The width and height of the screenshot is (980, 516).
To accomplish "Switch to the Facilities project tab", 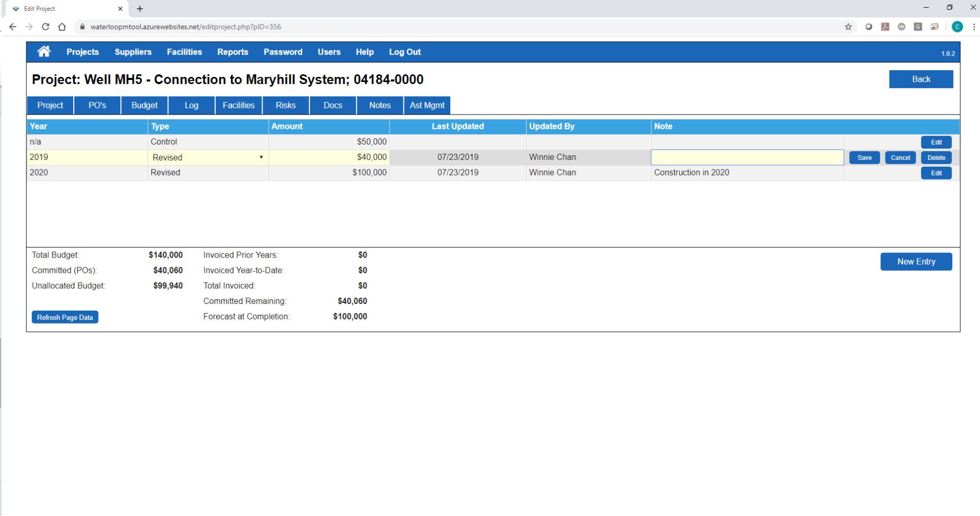I will [x=238, y=105].
